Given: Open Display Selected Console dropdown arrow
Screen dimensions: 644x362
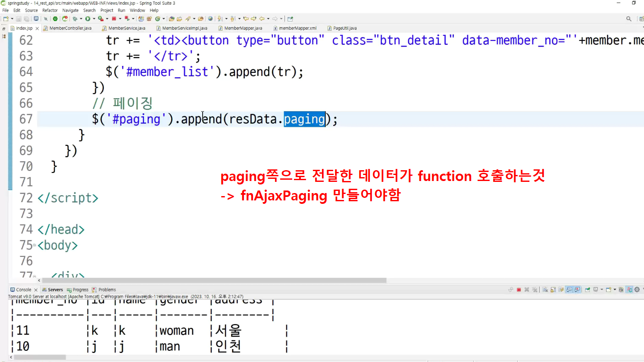Looking at the screenshot, I should click(x=602, y=290).
